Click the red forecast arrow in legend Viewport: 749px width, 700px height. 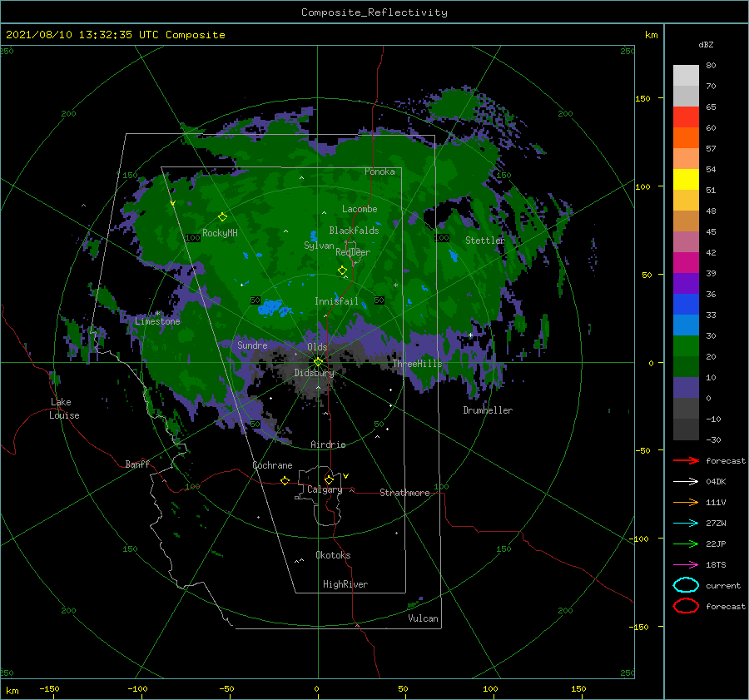tap(686, 460)
